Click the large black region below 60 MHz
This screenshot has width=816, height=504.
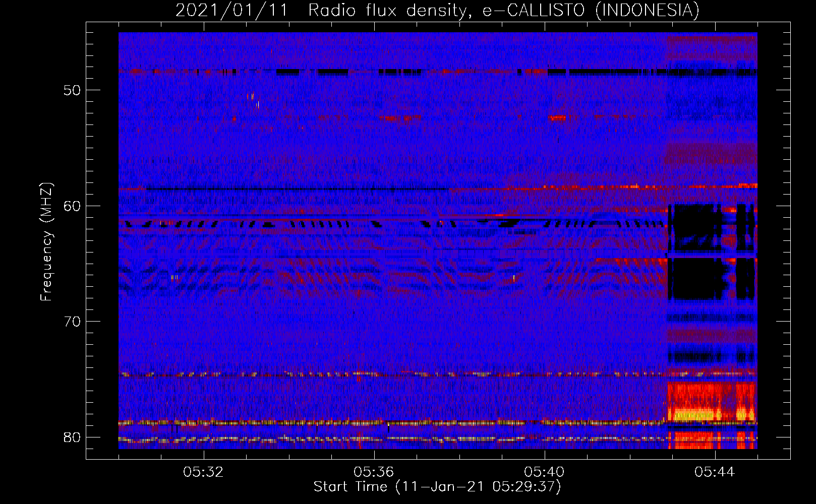click(x=696, y=252)
